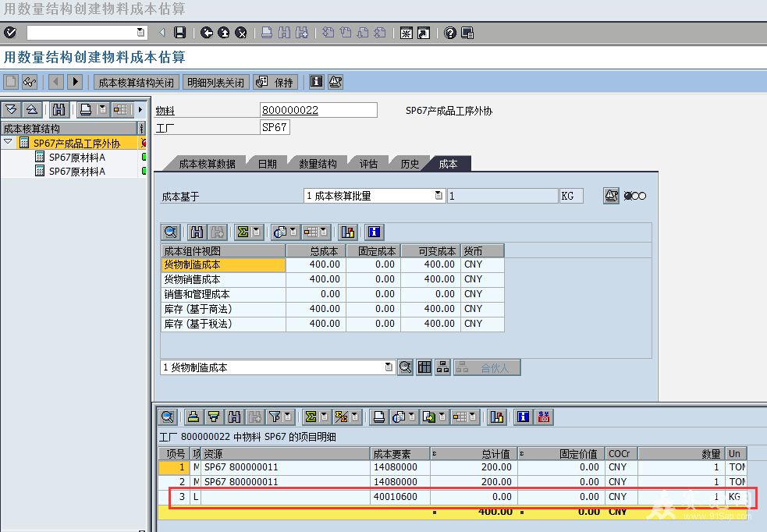Select the 成本 tab
Viewport: 767px width, 532px height.
pos(448,164)
